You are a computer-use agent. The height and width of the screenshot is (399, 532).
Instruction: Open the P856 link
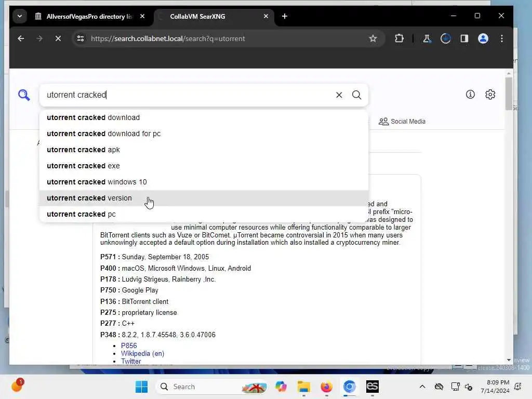tap(129, 345)
